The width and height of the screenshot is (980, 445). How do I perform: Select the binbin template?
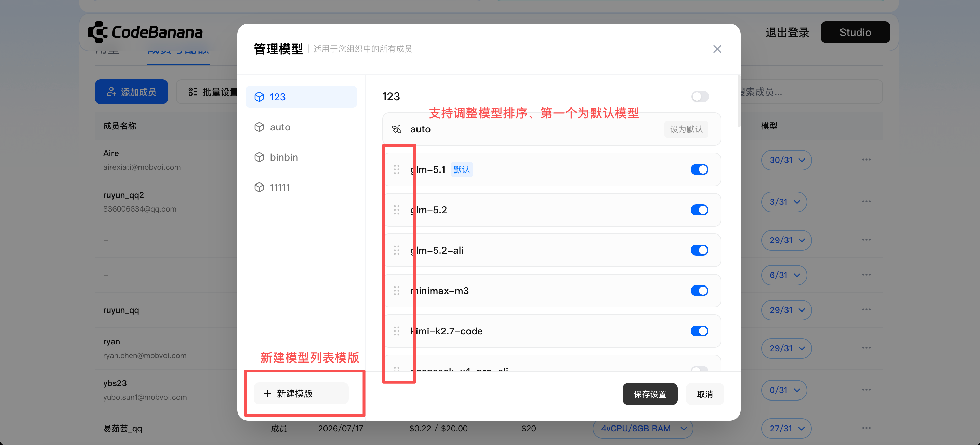click(x=301, y=157)
